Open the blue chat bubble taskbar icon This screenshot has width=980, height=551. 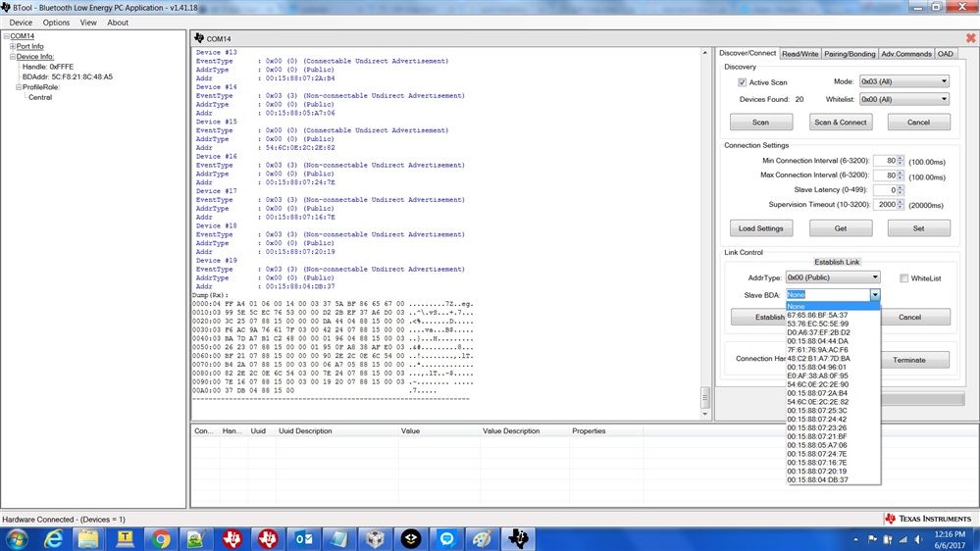tap(446, 538)
